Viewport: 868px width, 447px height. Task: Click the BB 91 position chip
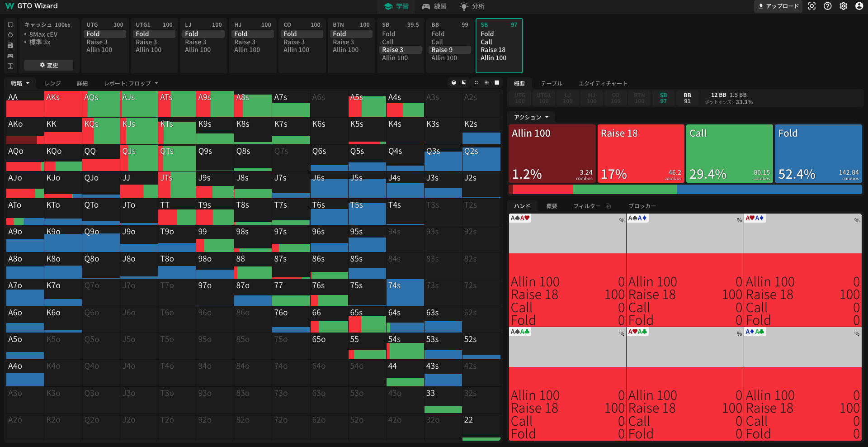[687, 98]
